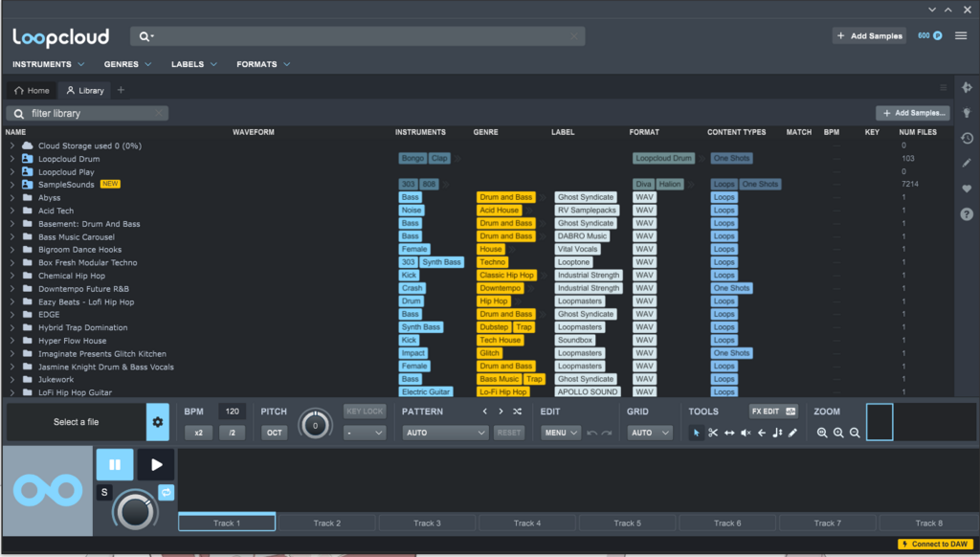Select the horizontal stretch arrows tool
Viewport: 980px width, 557px height.
click(x=729, y=433)
